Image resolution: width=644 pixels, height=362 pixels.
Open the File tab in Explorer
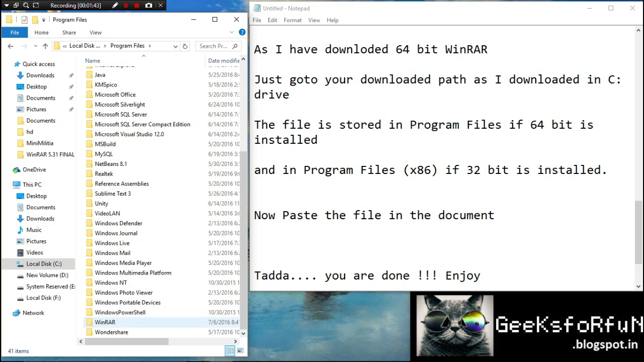pos(15,32)
